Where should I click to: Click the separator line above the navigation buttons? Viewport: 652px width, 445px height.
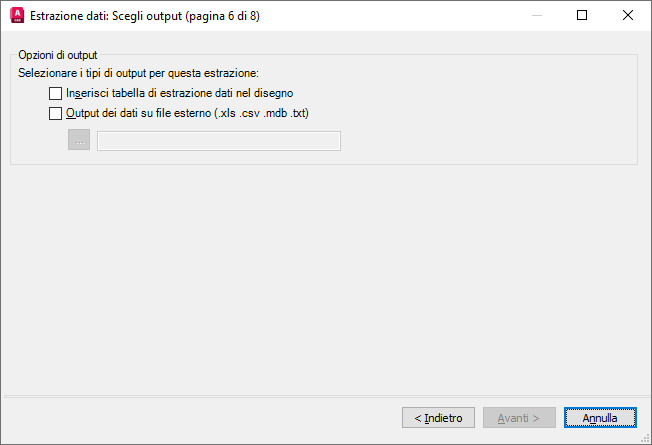point(326,396)
